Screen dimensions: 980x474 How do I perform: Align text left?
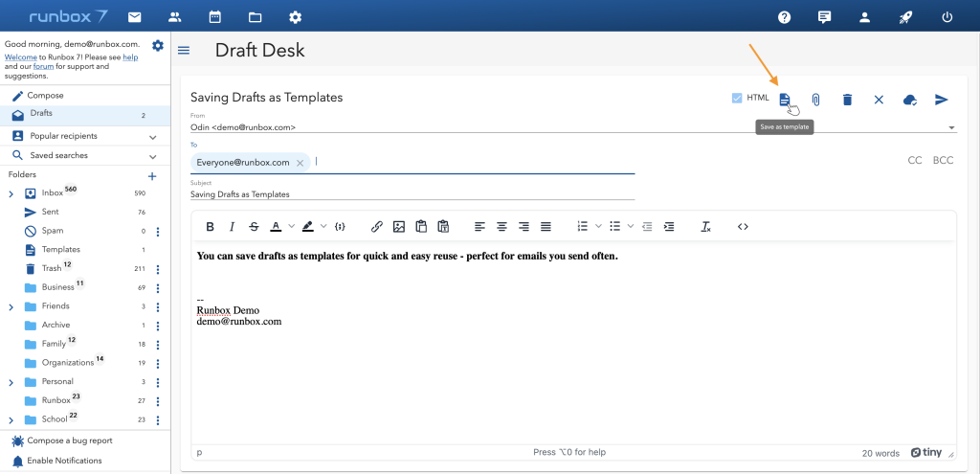[479, 227]
